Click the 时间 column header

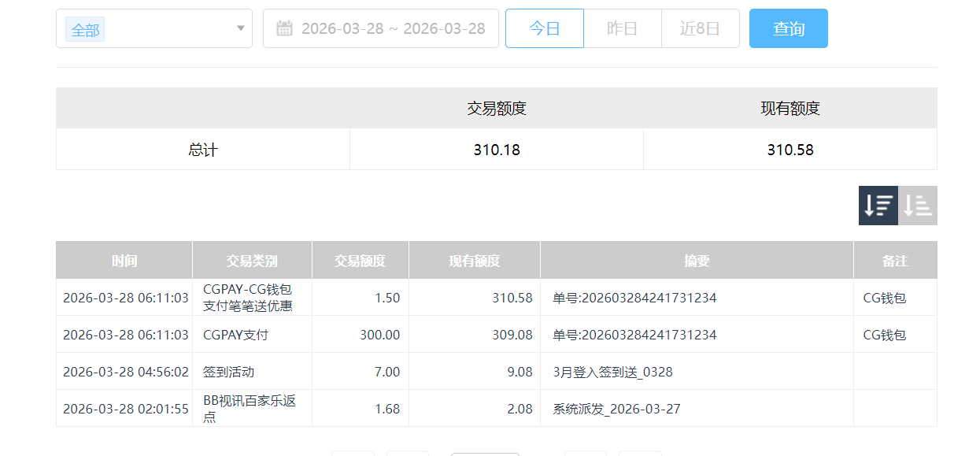(124, 260)
